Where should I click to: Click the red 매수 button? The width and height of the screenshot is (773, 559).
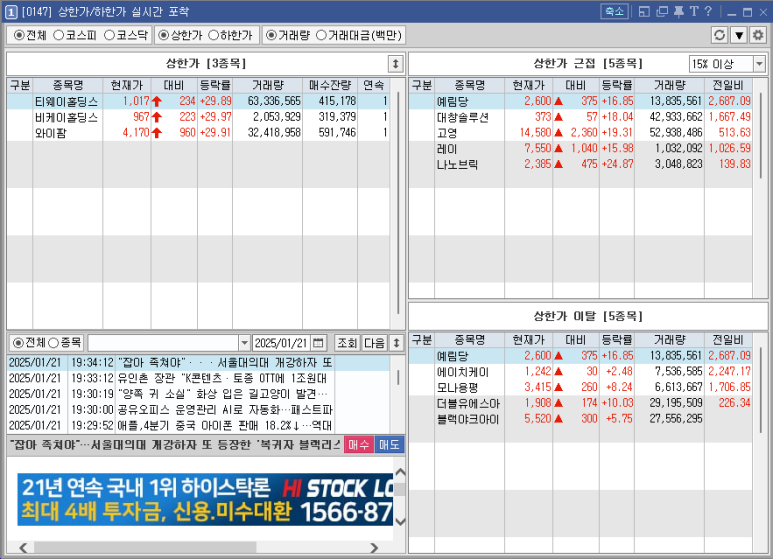tap(358, 445)
